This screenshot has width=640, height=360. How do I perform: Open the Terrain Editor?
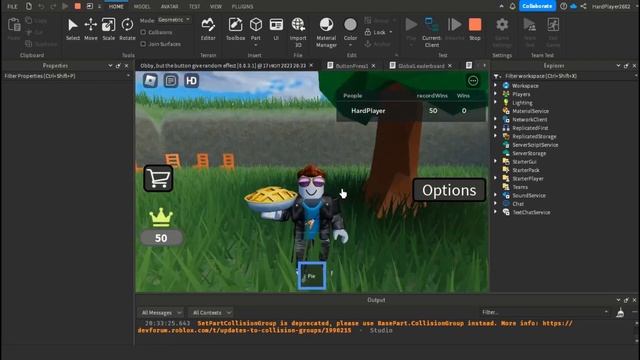coord(208,29)
